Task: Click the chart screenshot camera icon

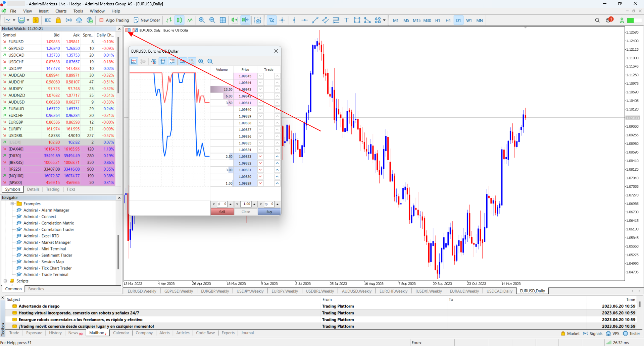Action: [x=258, y=20]
